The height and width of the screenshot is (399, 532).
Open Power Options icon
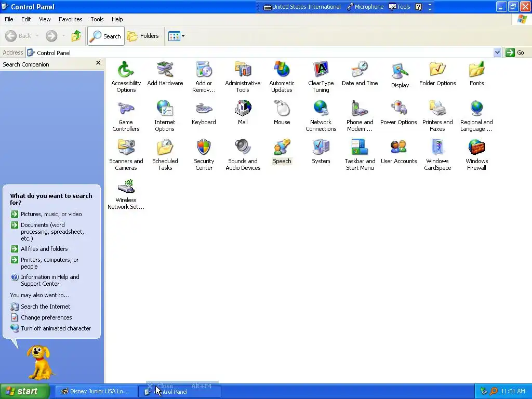pos(398,112)
